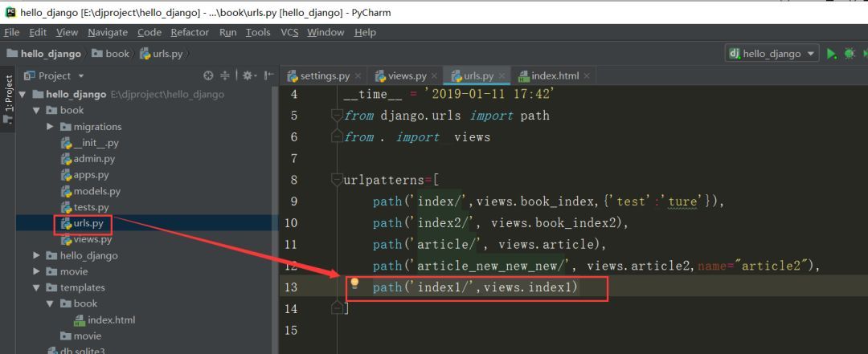The image size is (868, 354).
Task: Select views.py in project tree
Action: pos(86,239)
